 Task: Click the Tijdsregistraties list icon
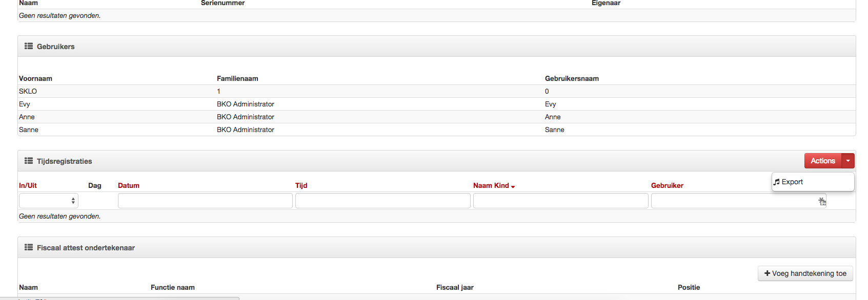coord(29,161)
